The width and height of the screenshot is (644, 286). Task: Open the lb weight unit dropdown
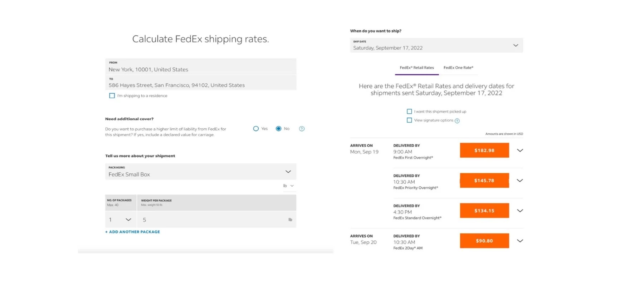click(x=288, y=186)
